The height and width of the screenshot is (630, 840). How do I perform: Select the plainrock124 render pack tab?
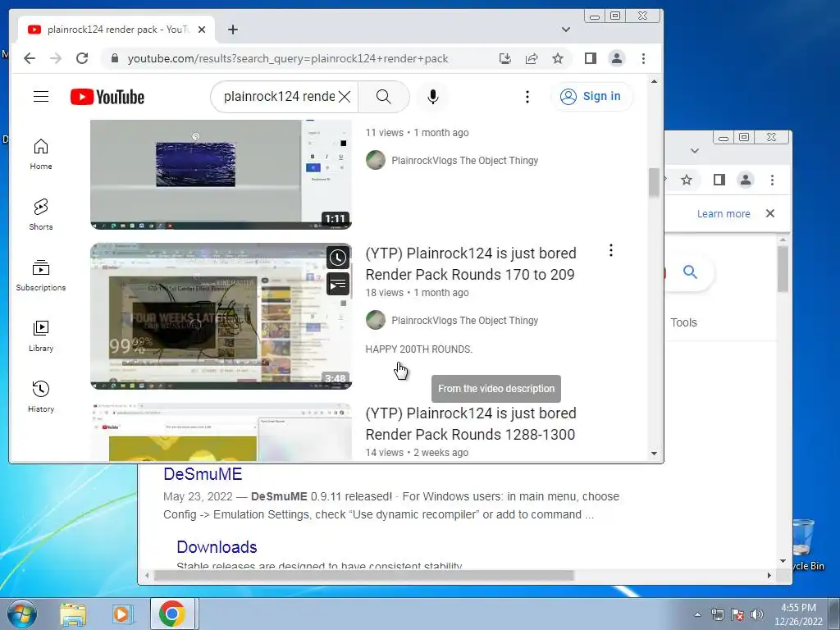coord(116,30)
